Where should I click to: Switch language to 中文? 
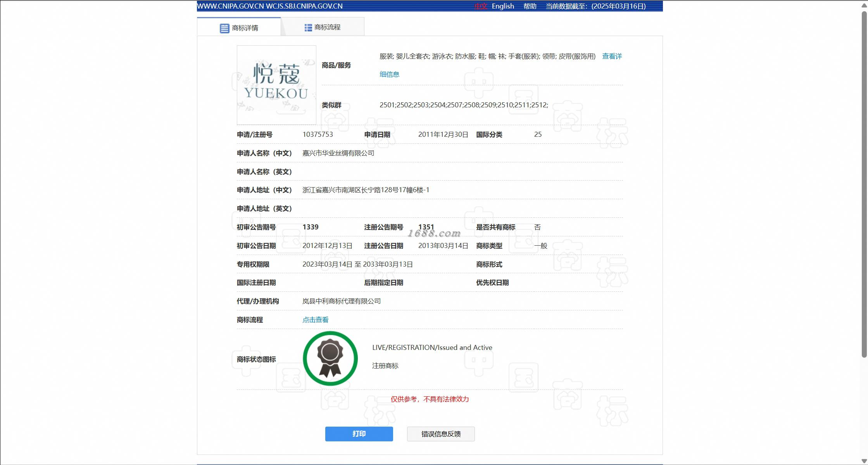480,6
